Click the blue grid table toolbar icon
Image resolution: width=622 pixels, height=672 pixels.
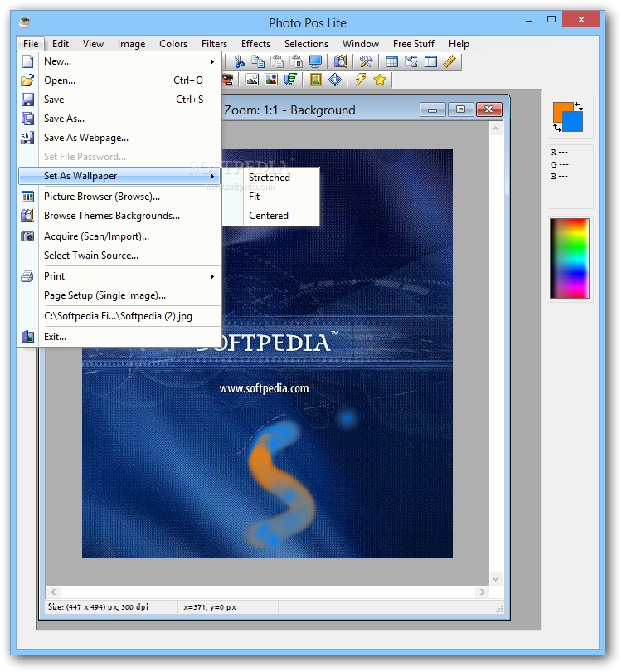tap(392, 61)
